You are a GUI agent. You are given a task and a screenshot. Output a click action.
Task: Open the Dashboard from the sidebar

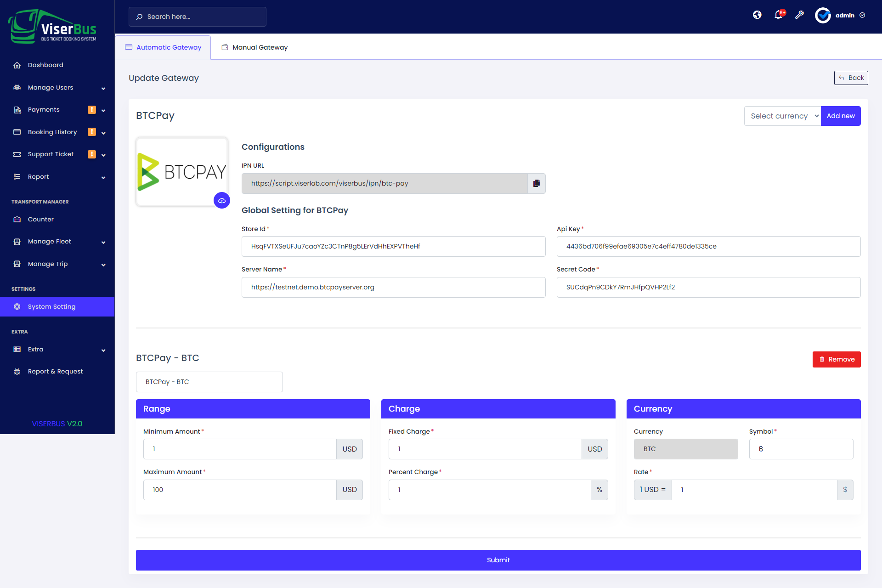click(x=46, y=65)
